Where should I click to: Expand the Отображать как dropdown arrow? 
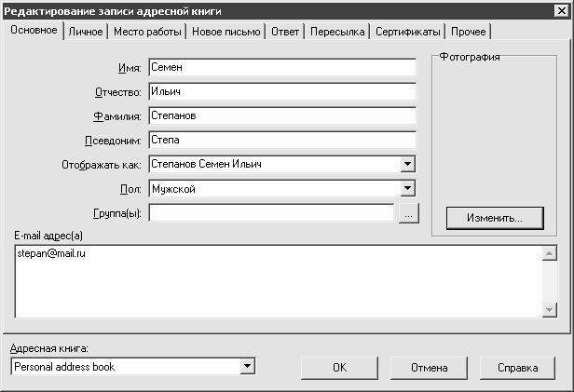[x=407, y=164]
